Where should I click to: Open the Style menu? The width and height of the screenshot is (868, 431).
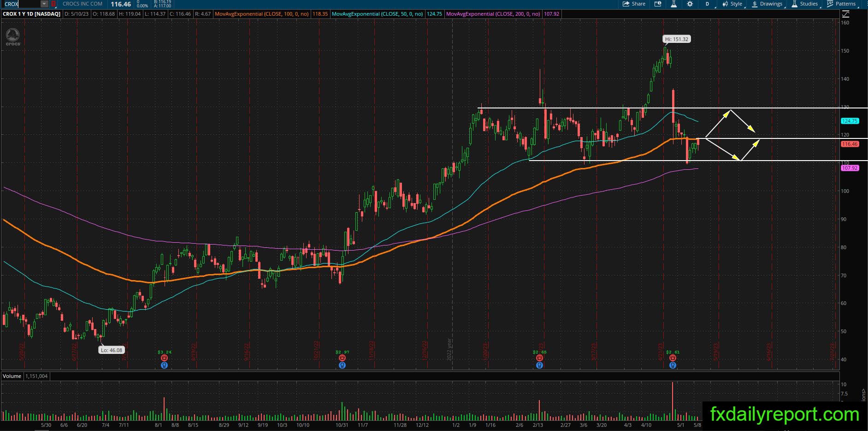[732, 4]
